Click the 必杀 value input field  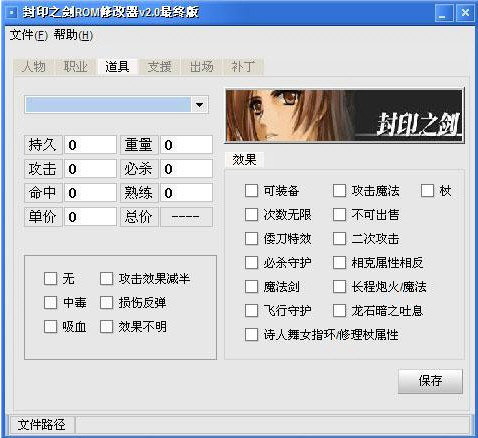(x=186, y=169)
